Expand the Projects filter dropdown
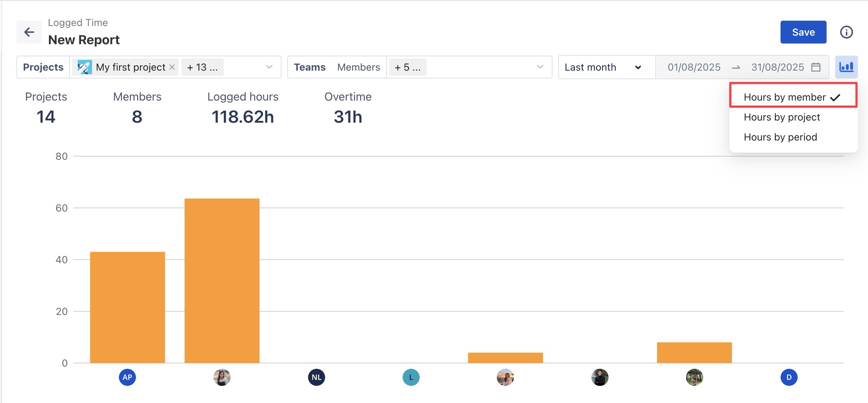 click(x=269, y=67)
